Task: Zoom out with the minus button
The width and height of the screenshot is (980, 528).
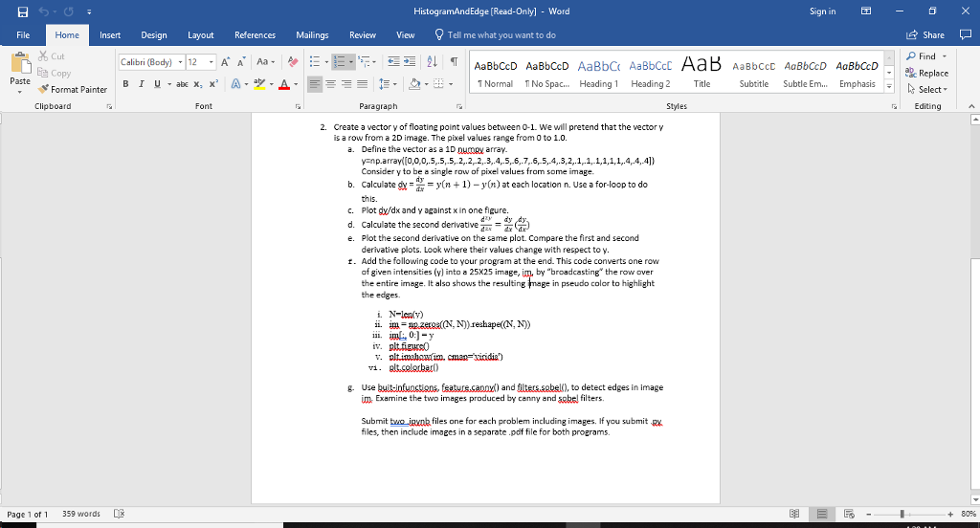Action: pyautogui.click(x=869, y=515)
